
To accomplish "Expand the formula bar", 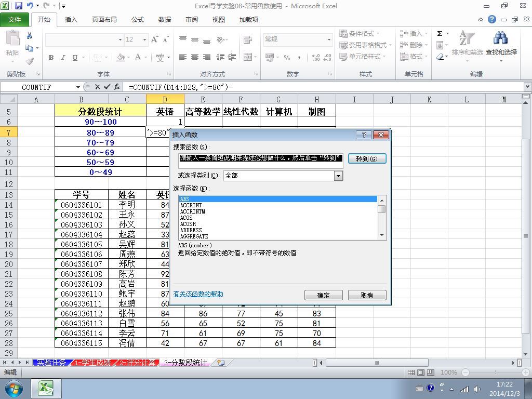I will tap(528, 87).
